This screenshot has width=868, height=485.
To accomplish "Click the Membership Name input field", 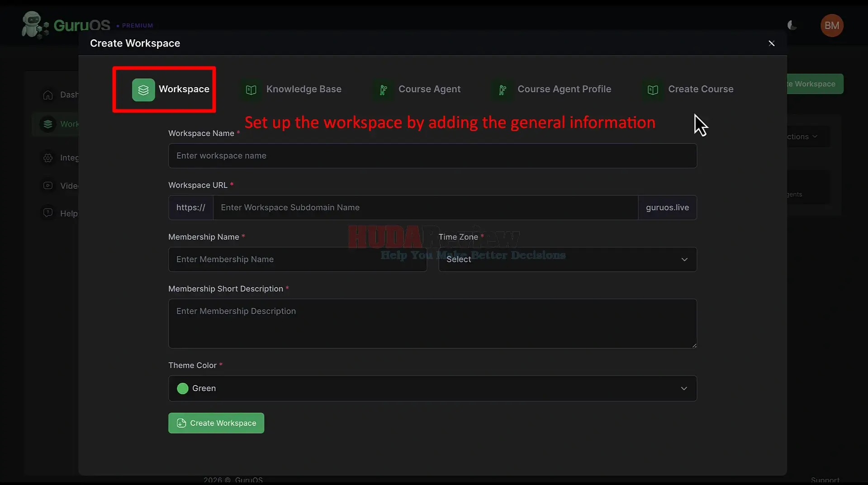I will coord(298,259).
